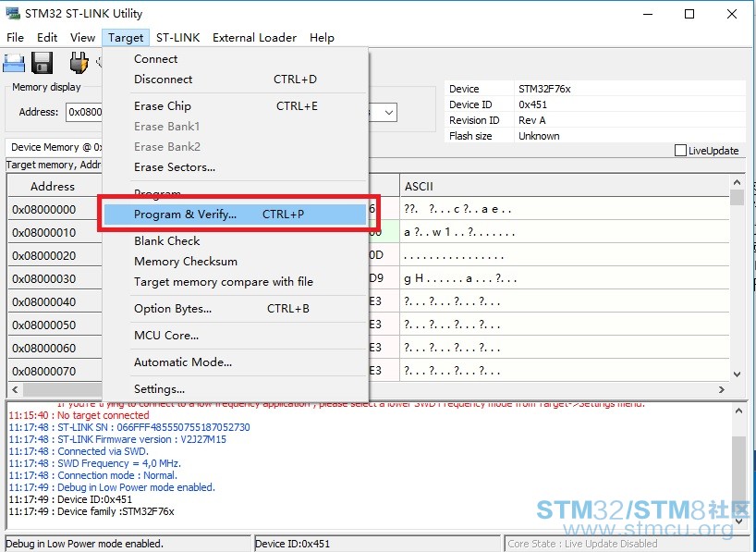
Task: Click the Open file toolbar icon
Action: (x=14, y=63)
